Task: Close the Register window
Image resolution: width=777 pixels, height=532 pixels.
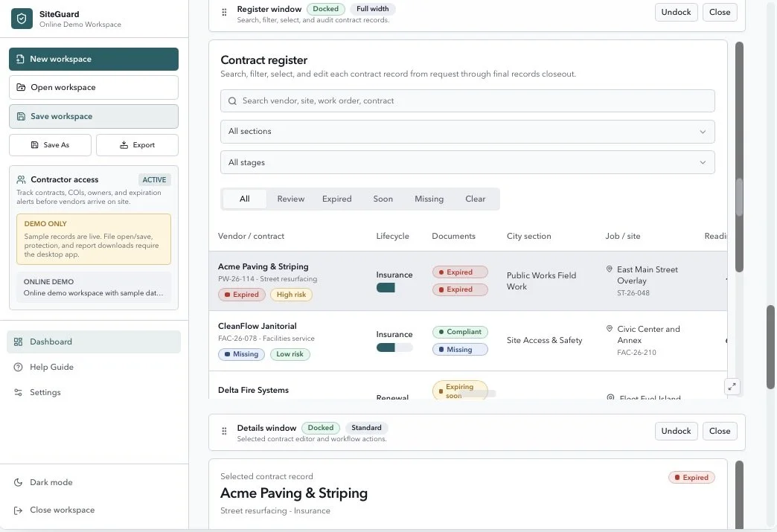Action: tap(720, 12)
